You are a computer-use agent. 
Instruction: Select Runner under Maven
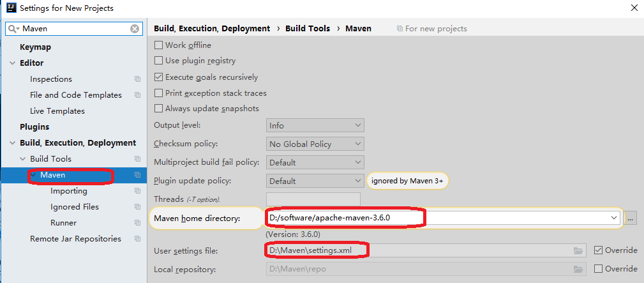click(x=63, y=223)
